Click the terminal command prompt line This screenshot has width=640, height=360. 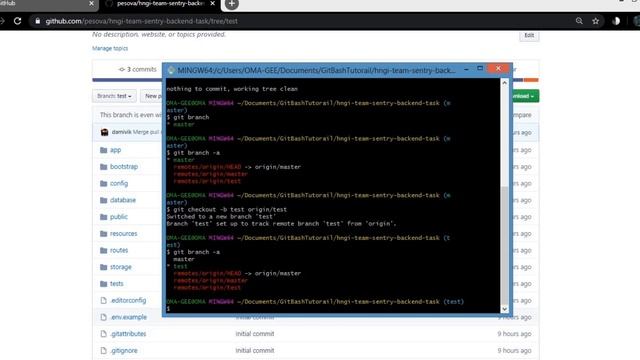point(333,309)
